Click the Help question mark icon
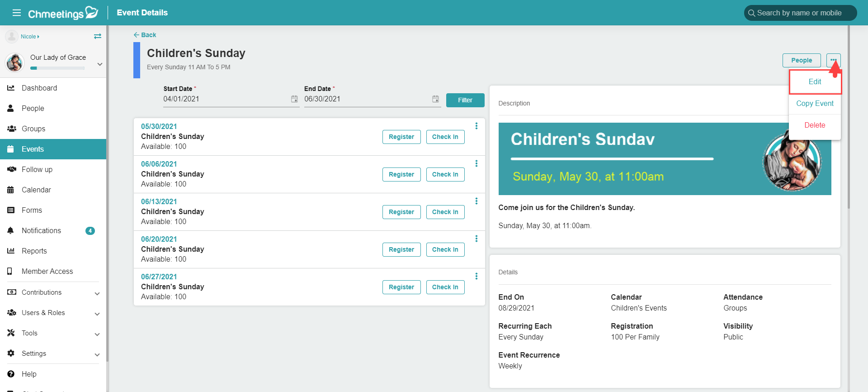This screenshot has height=392, width=868. point(11,374)
